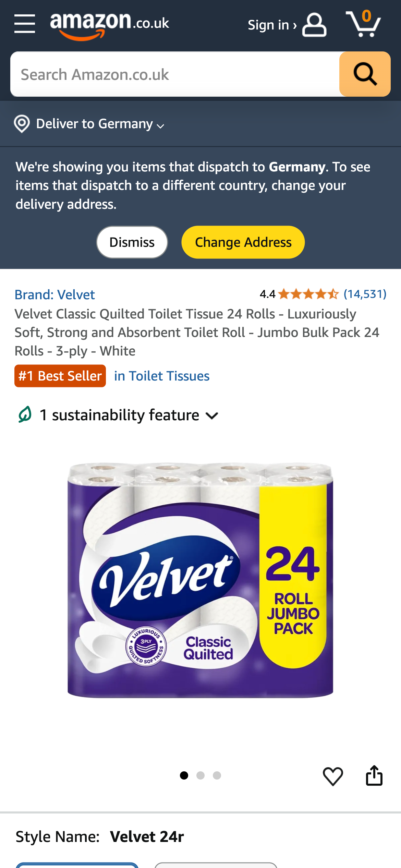Tap the account profile icon

(314, 25)
